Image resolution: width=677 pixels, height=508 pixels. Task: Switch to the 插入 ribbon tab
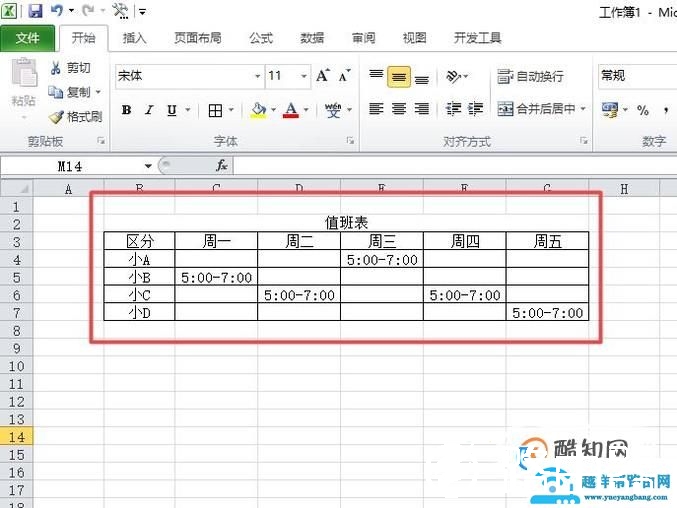134,38
